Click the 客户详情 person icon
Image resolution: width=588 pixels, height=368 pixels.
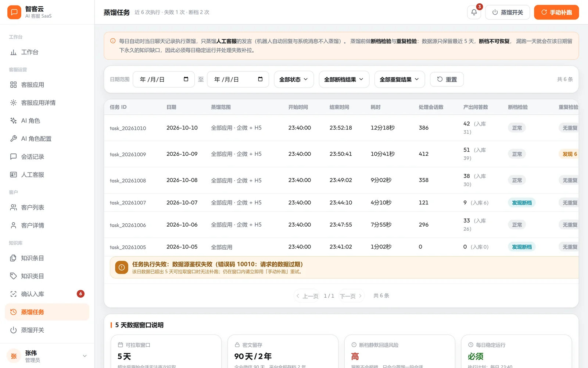pos(14,226)
